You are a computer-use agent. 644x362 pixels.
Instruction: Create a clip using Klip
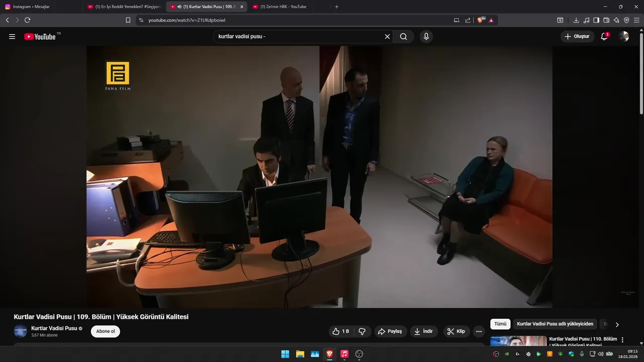pos(456,331)
